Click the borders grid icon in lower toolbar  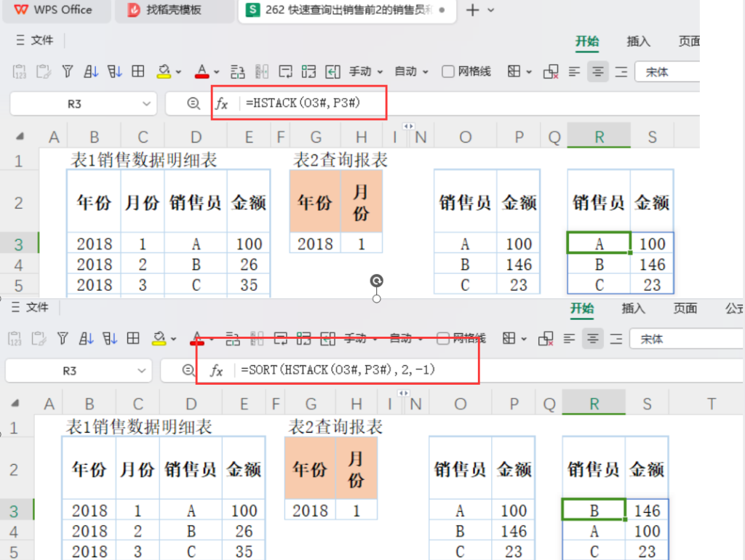click(134, 339)
